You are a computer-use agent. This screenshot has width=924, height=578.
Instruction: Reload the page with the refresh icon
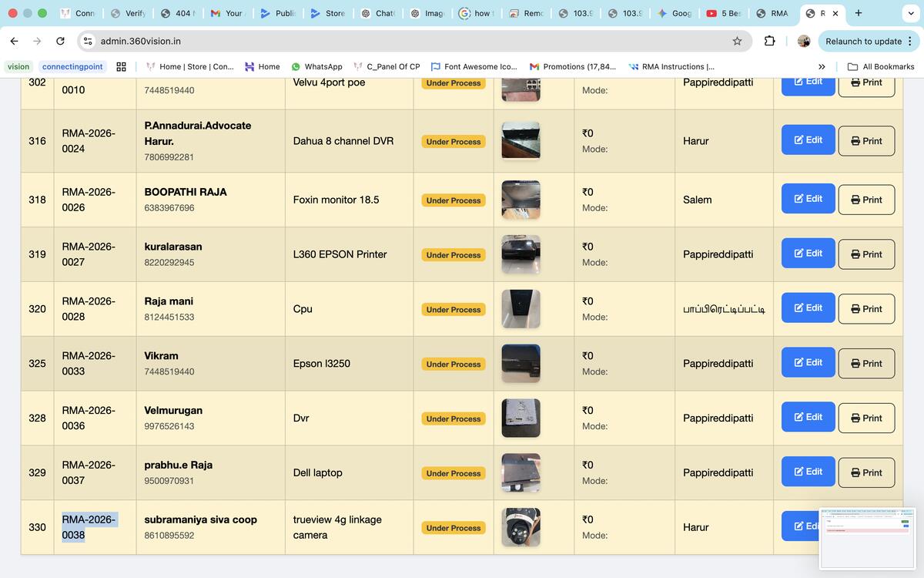pos(61,41)
